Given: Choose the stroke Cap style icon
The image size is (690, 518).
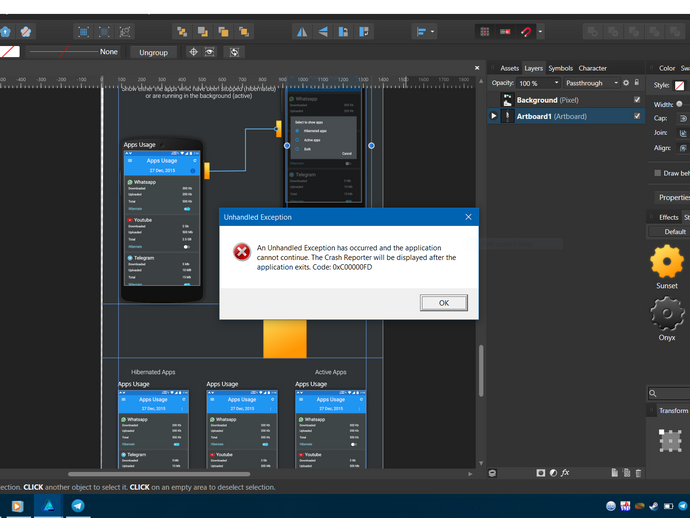Looking at the screenshot, I should coord(683,118).
